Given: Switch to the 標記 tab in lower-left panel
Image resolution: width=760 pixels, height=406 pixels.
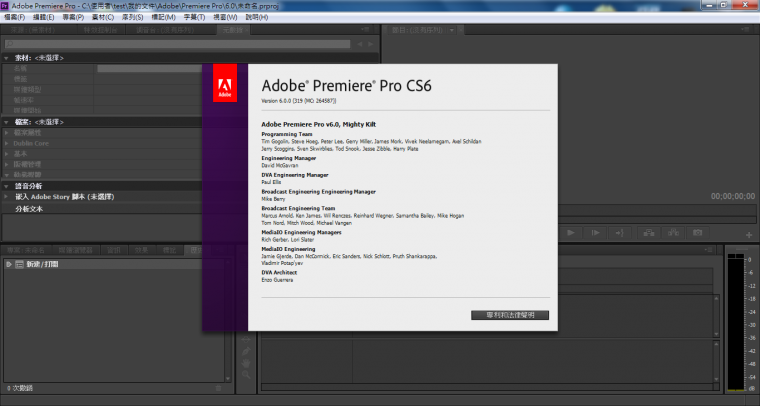Looking at the screenshot, I should [x=170, y=250].
